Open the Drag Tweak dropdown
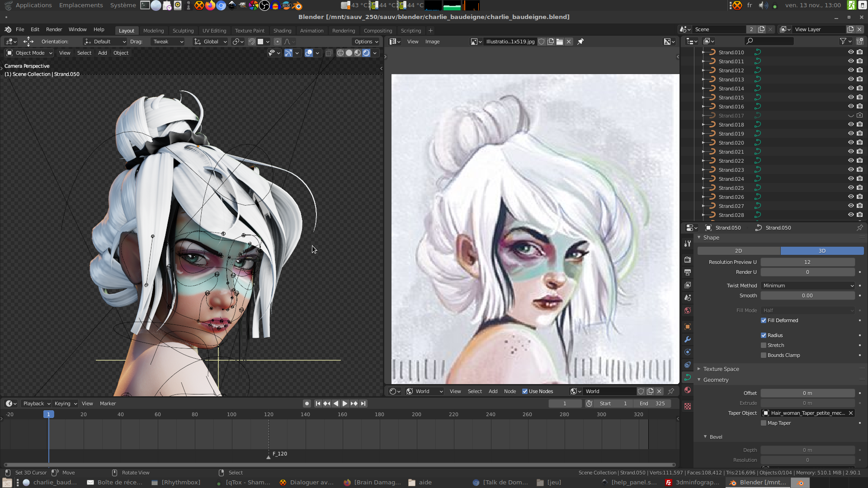Image resolution: width=868 pixels, height=488 pixels. click(x=167, y=42)
